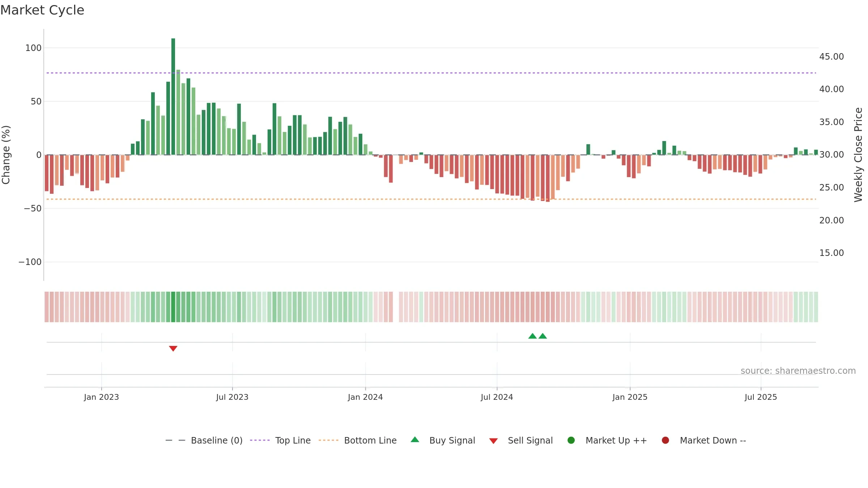The image size is (868, 488).
Task: Click the gray dashed Baseline legend sample
Action: [175, 440]
